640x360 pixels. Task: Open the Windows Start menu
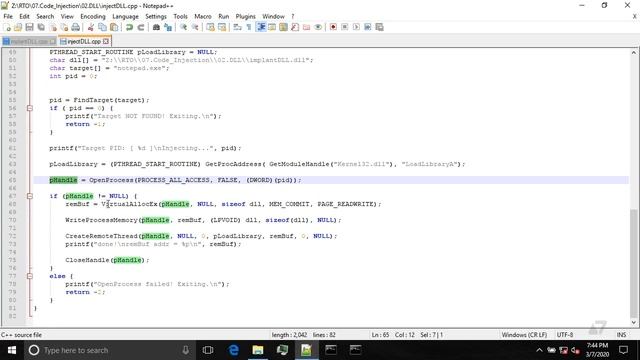point(12,350)
